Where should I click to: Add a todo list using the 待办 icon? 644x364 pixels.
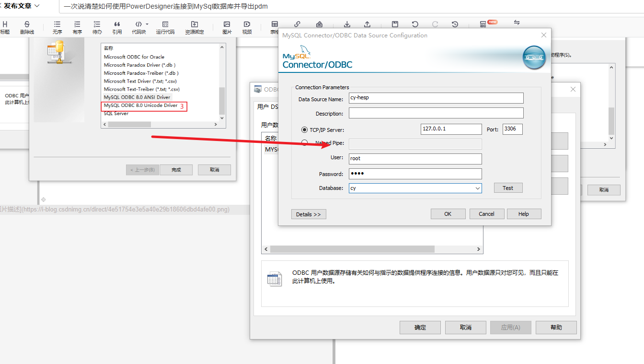pyautogui.click(x=97, y=26)
